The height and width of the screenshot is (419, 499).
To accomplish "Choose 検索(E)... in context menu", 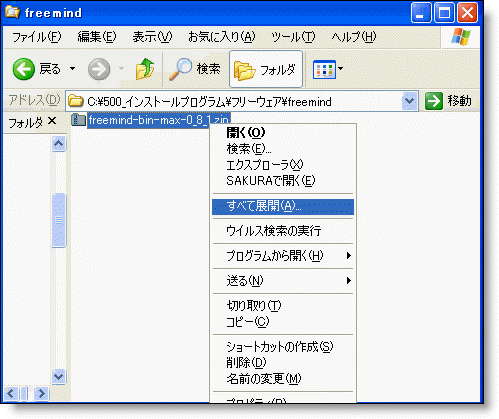I will tap(283, 149).
